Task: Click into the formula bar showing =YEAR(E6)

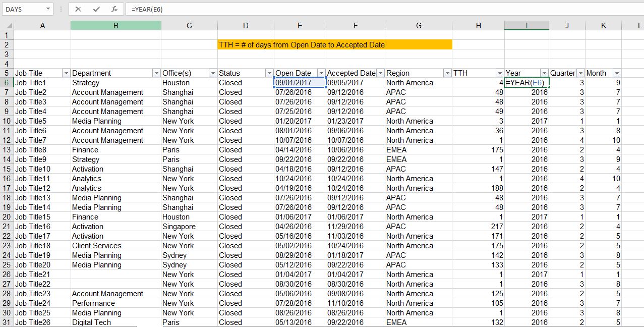Action: [353, 9]
